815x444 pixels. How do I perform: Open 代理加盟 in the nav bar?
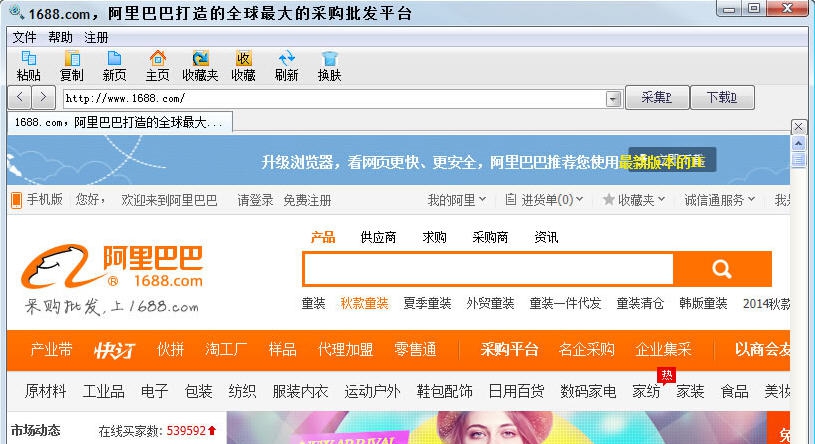click(x=345, y=349)
